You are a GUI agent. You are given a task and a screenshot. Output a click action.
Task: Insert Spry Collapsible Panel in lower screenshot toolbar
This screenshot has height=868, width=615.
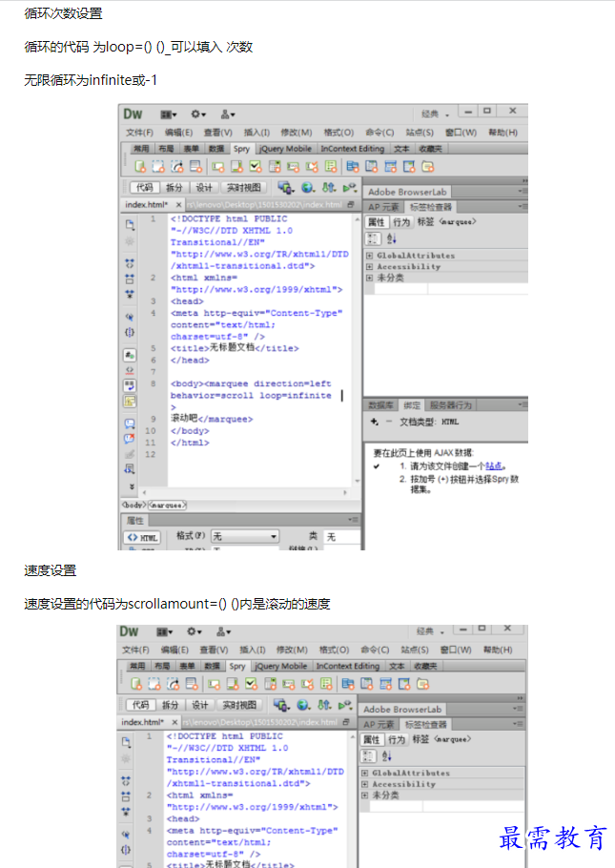coord(404,684)
